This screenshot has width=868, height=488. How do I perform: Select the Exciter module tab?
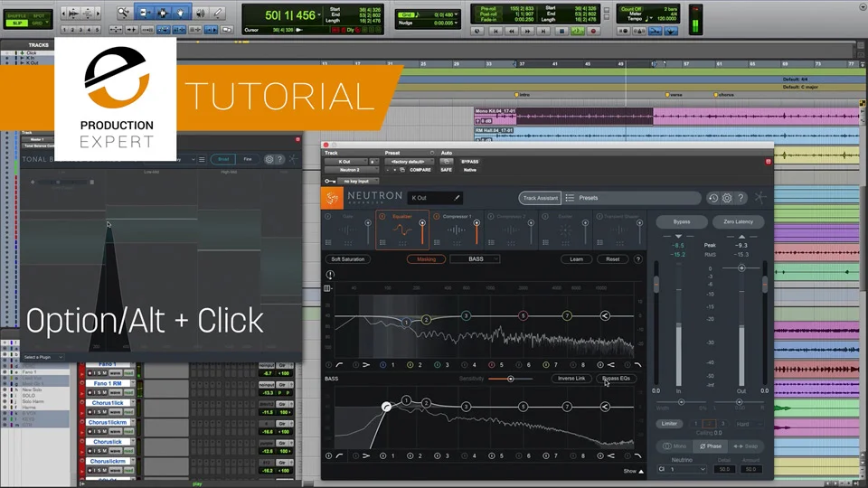(564, 230)
